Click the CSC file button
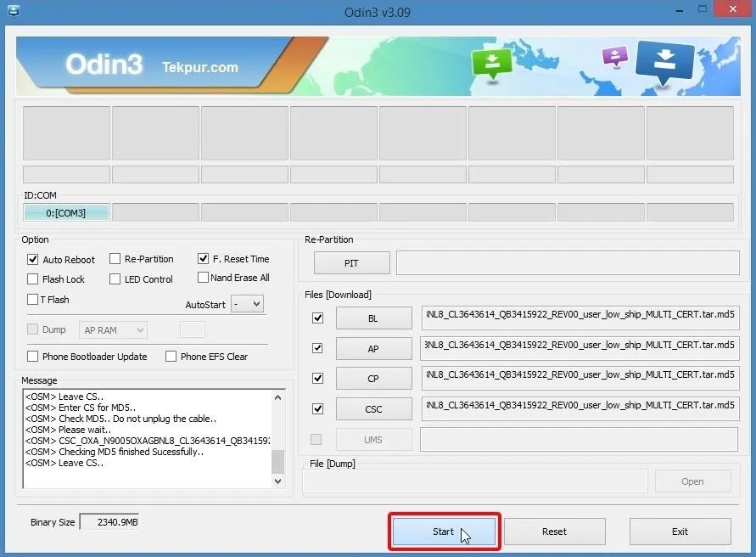Image resolution: width=756 pixels, height=557 pixels. [373, 409]
